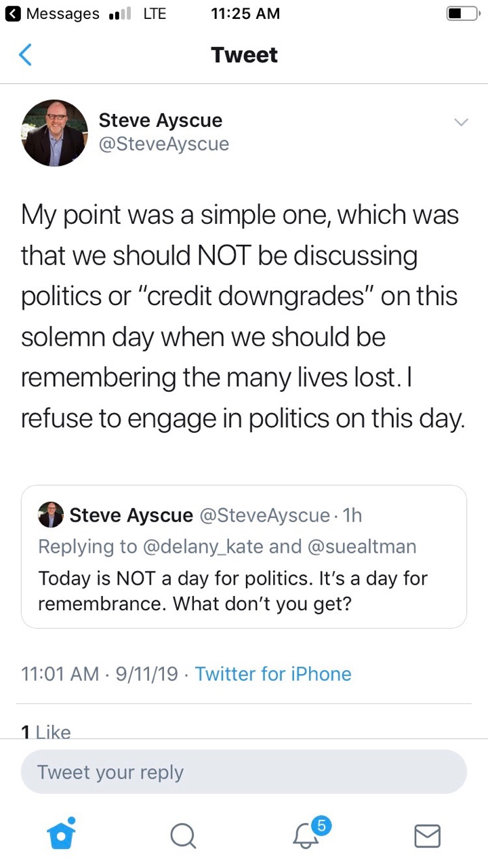
Task: Open @SteveAyscue handle below author name
Action: pos(164,144)
